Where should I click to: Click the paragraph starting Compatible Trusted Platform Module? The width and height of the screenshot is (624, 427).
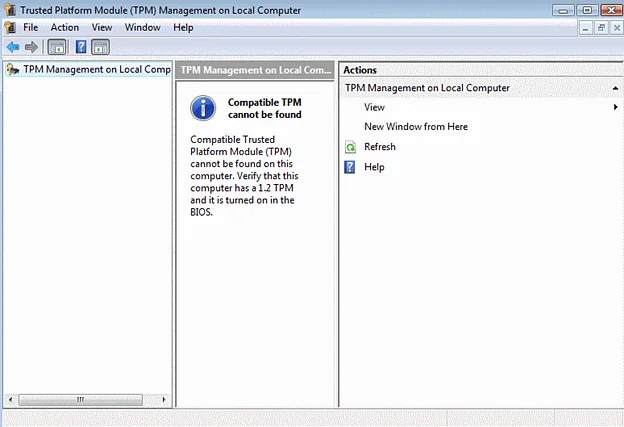244,176
